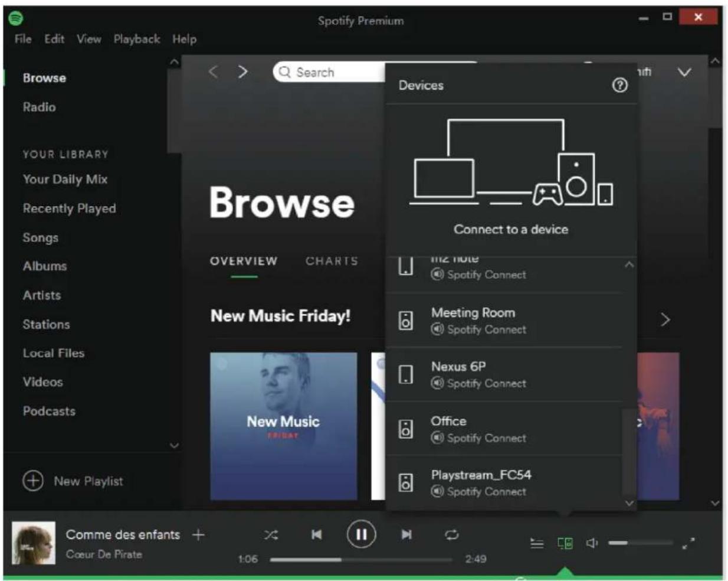728x581 pixels.
Task: Open the Devices help question-mark icon
Action: [x=619, y=85]
